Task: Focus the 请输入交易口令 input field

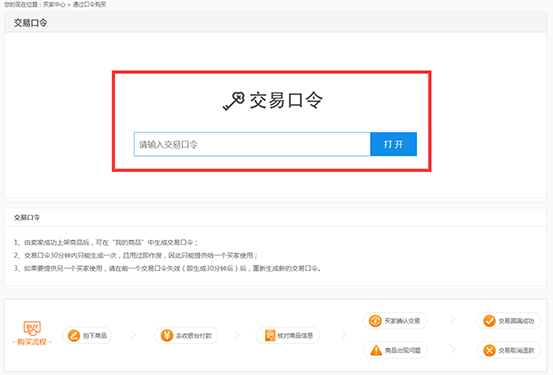Action: tap(252, 144)
